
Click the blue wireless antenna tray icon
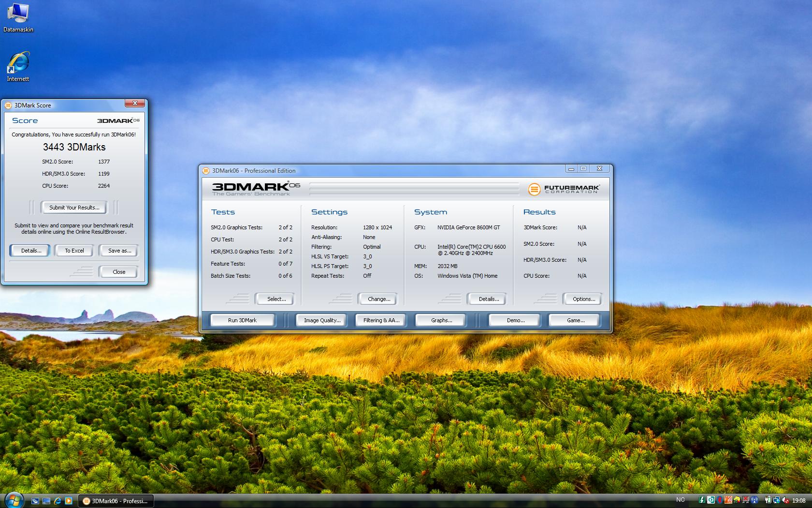pos(754,500)
